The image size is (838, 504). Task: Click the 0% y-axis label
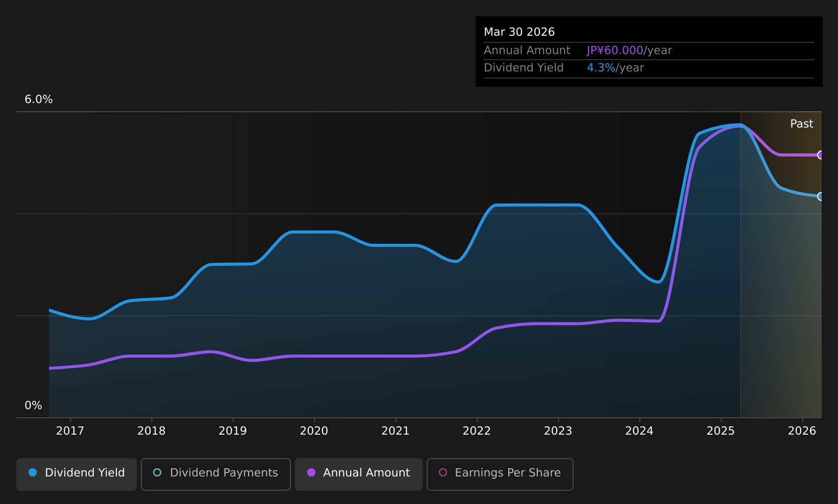click(34, 406)
